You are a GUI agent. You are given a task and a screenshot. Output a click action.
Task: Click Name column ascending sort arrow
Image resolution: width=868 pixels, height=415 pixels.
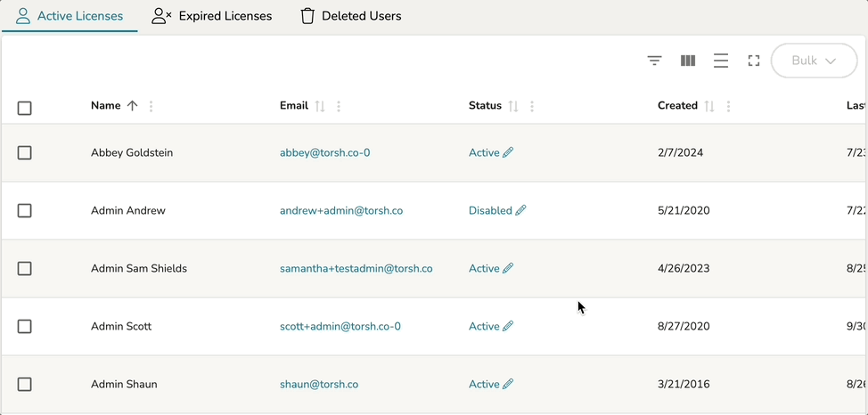click(x=133, y=106)
